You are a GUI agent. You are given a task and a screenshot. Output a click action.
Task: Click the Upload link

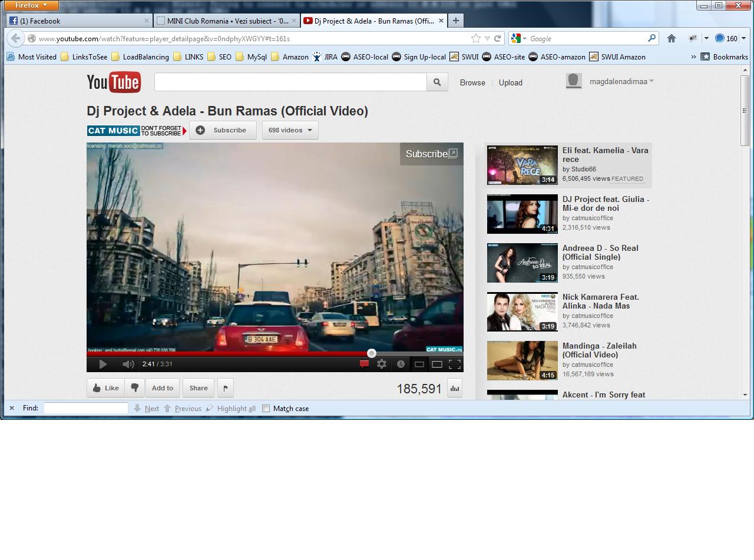click(x=510, y=82)
